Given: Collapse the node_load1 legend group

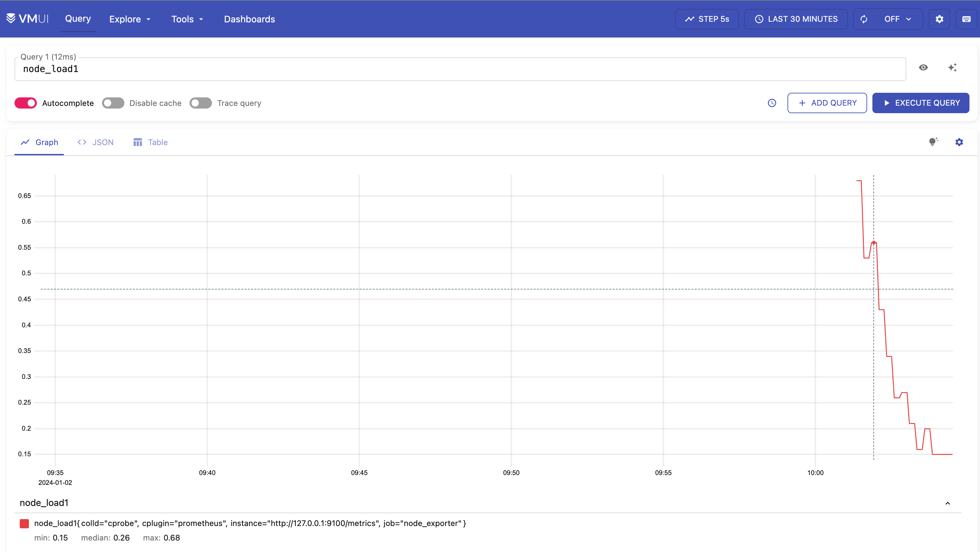Looking at the screenshot, I should 947,503.
